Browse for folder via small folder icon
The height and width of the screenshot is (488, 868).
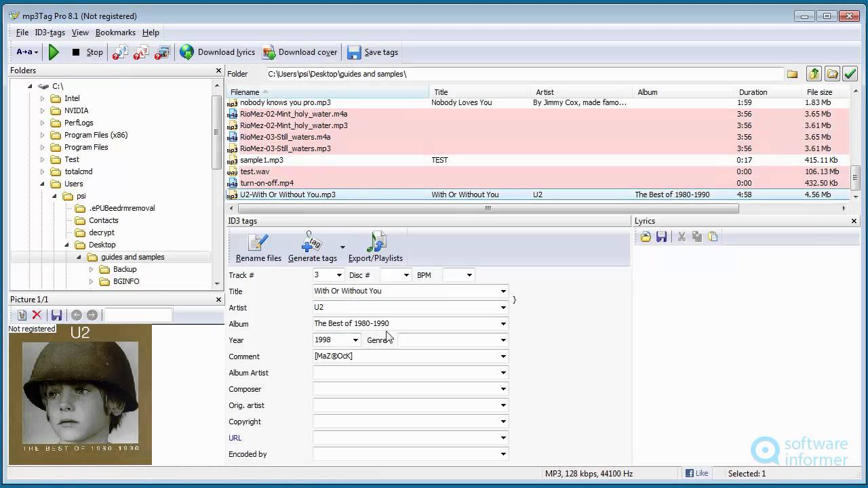click(792, 74)
